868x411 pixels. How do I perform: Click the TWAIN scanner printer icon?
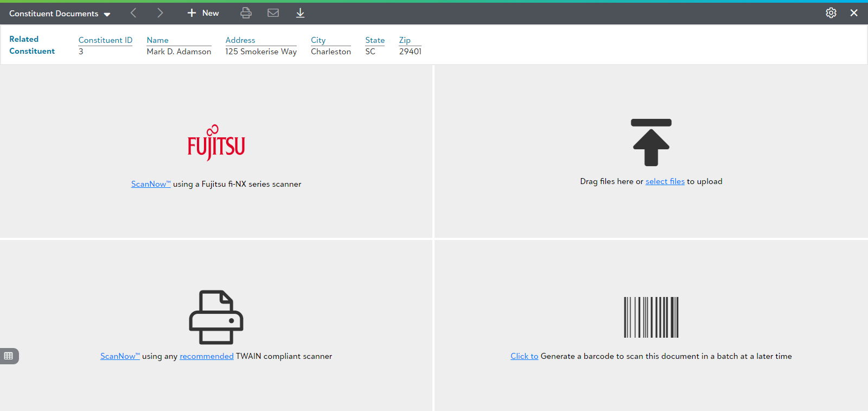click(216, 317)
